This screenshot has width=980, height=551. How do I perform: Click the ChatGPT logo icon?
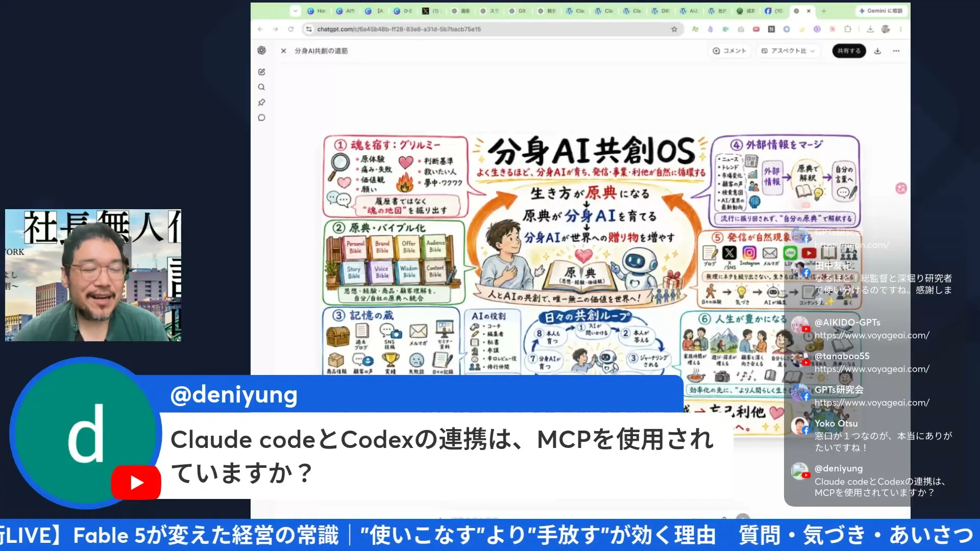point(262,50)
